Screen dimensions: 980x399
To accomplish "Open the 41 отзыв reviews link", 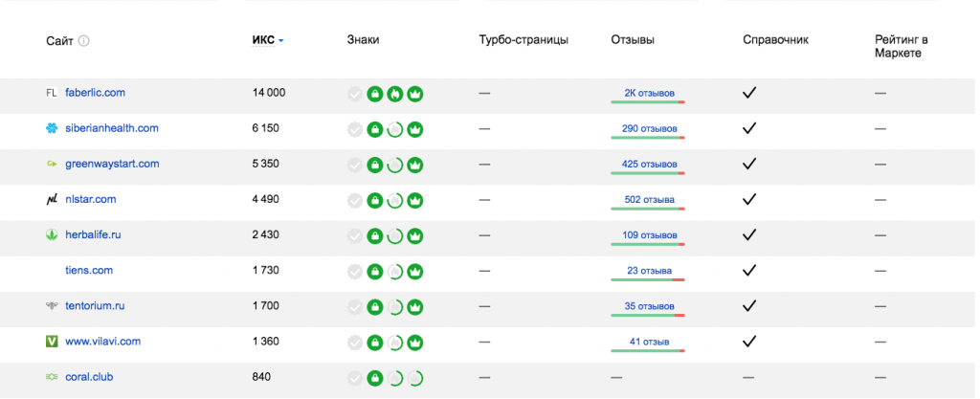I will (x=650, y=343).
